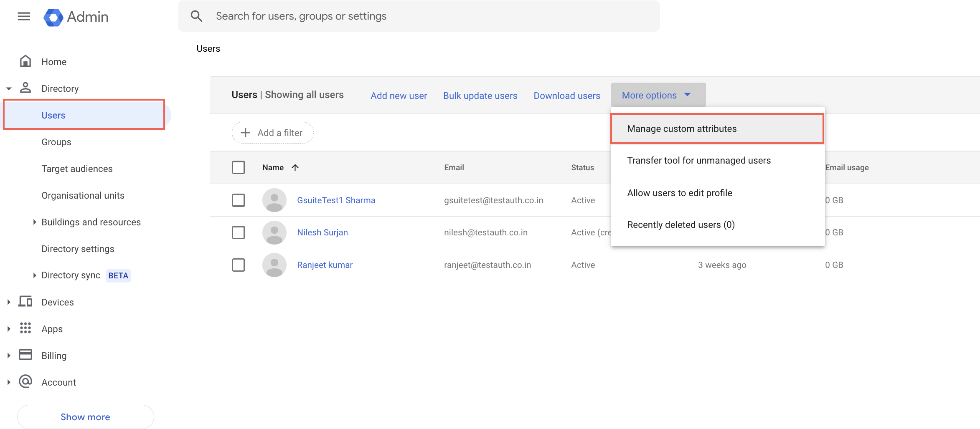The image size is (980, 429).
Task: Open Ranjeet kumar user profile
Action: pos(325,265)
